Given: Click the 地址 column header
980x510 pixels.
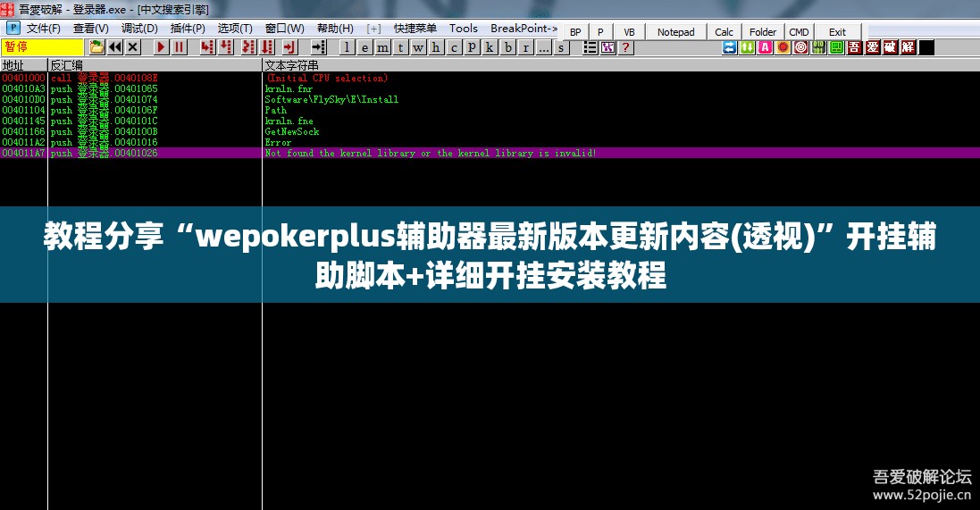Looking at the screenshot, I should 24,65.
